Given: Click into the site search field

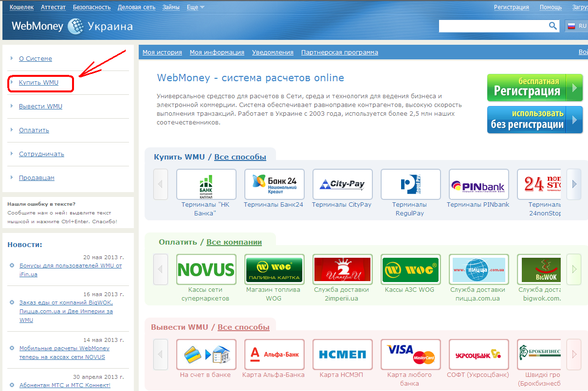Looking at the screenshot, I should (x=493, y=26).
